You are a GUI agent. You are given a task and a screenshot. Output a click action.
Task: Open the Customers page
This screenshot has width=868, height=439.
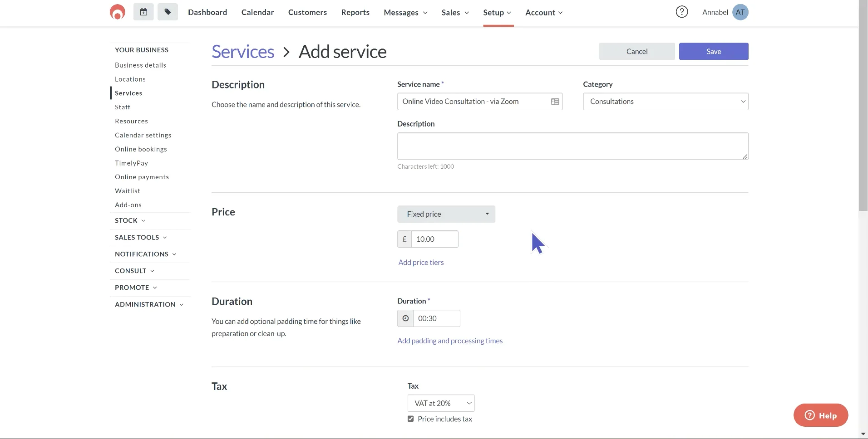[x=307, y=12]
